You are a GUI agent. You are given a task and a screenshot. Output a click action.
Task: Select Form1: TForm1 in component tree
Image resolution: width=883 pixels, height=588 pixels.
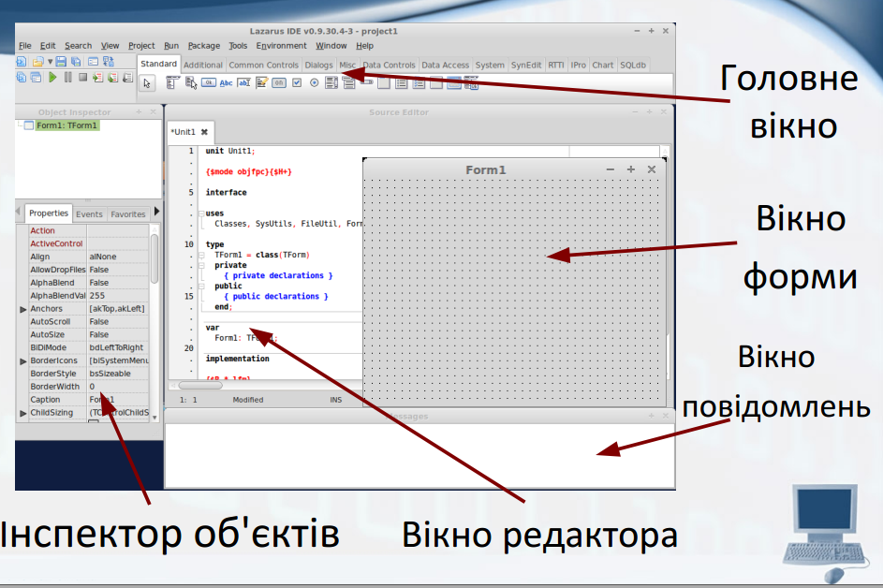pyautogui.click(x=66, y=125)
